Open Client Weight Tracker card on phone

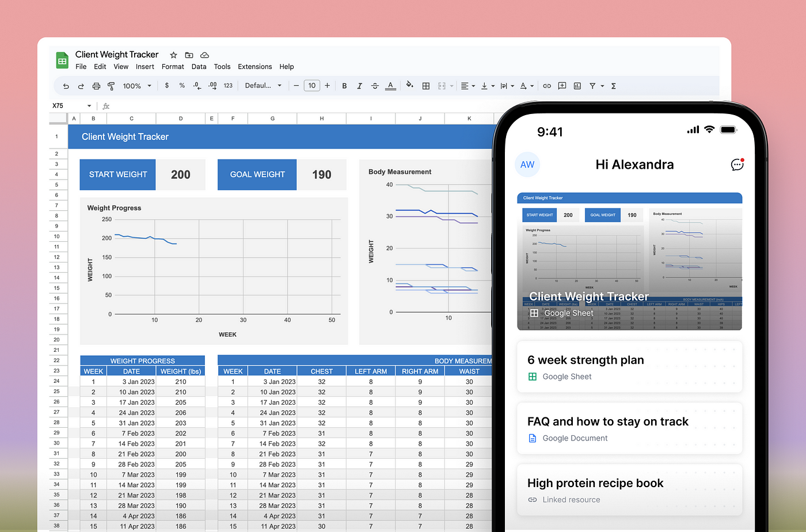tap(630, 261)
